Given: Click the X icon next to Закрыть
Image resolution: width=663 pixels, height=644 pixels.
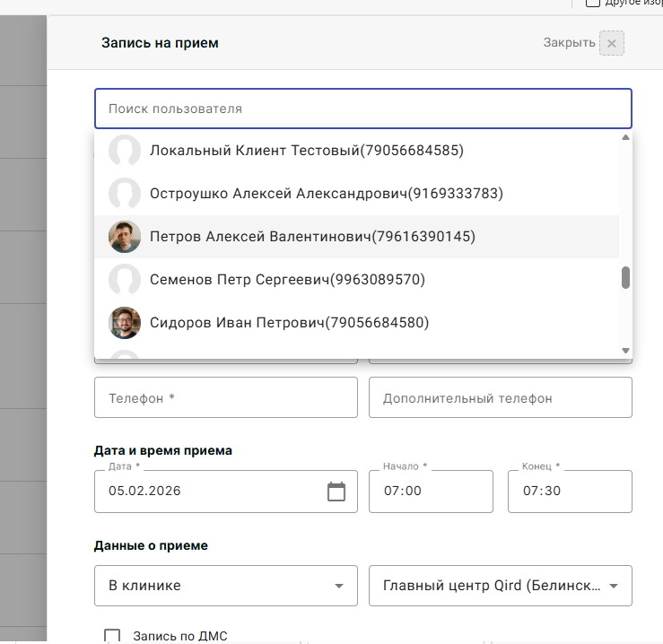Looking at the screenshot, I should 612,43.
